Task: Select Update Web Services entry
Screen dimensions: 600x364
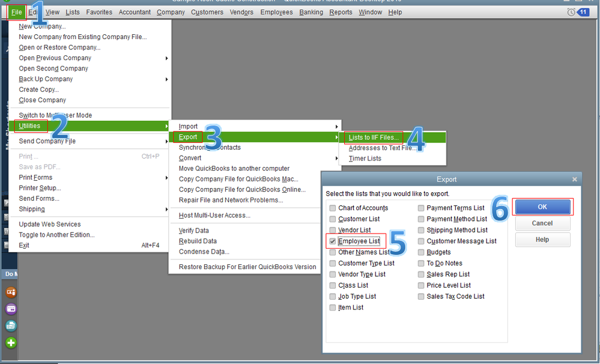Action: click(x=50, y=224)
